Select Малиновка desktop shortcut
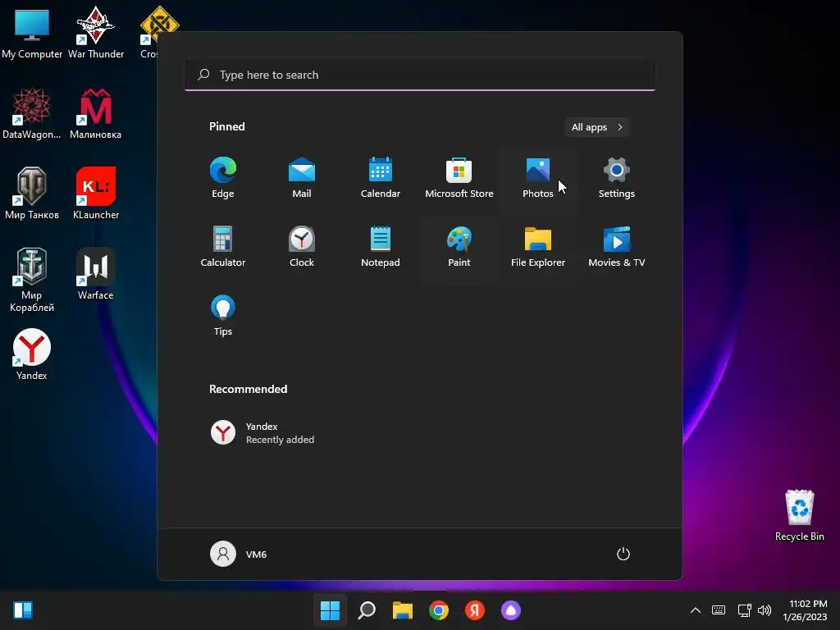Screen dimensions: 840x630 pyautogui.click(x=95, y=113)
